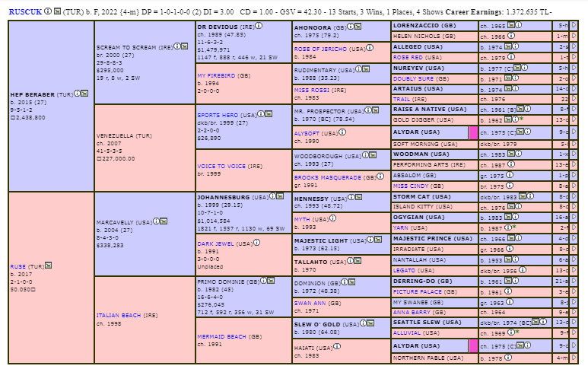Open photo icon beside MAJESTIC LIGHT

pos(378,239)
